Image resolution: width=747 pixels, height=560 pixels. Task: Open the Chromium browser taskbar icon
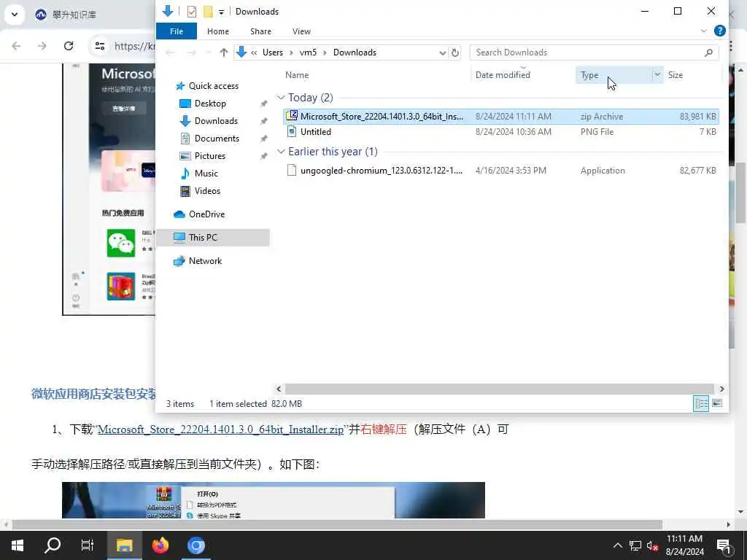point(196,545)
